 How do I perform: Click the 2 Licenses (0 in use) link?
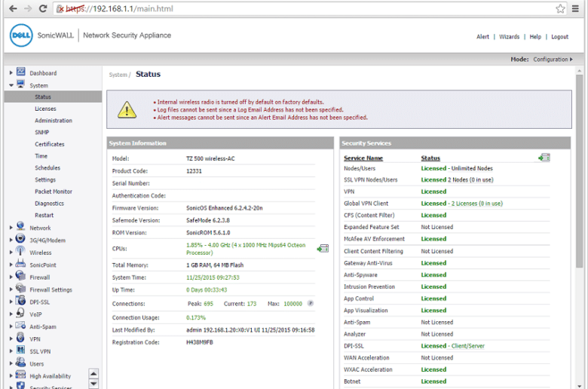477,204
